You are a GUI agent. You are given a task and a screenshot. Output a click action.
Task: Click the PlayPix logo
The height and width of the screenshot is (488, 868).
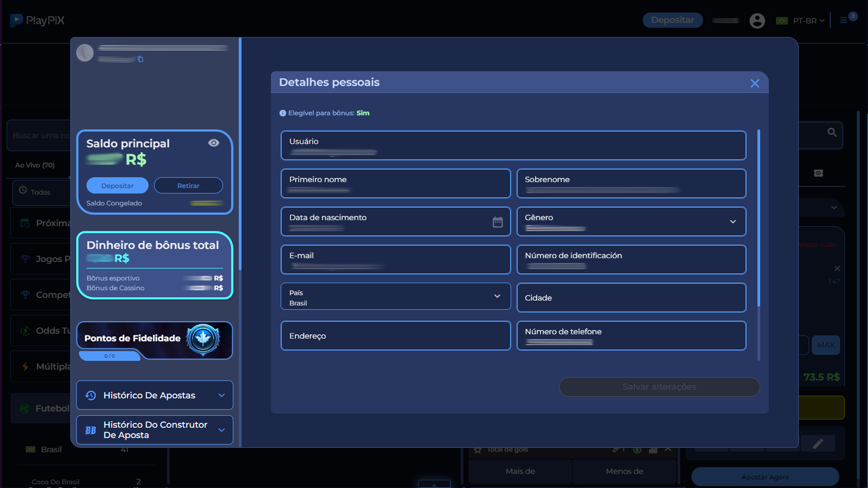pos(38,20)
